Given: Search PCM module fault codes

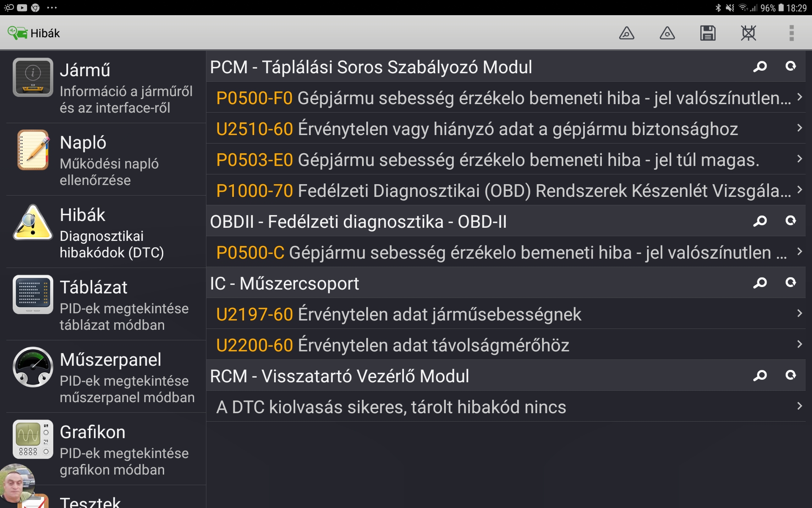Looking at the screenshot, I should (x=760, y=66).
